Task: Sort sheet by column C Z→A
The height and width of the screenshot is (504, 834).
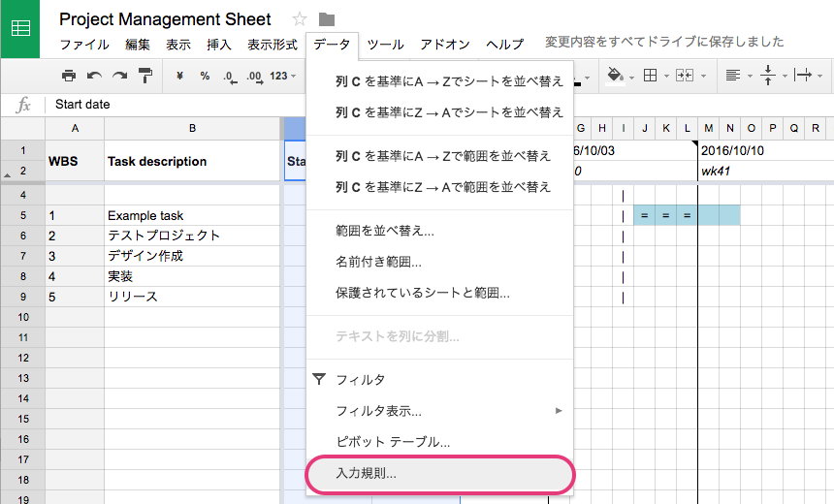Action: [439, 112]
